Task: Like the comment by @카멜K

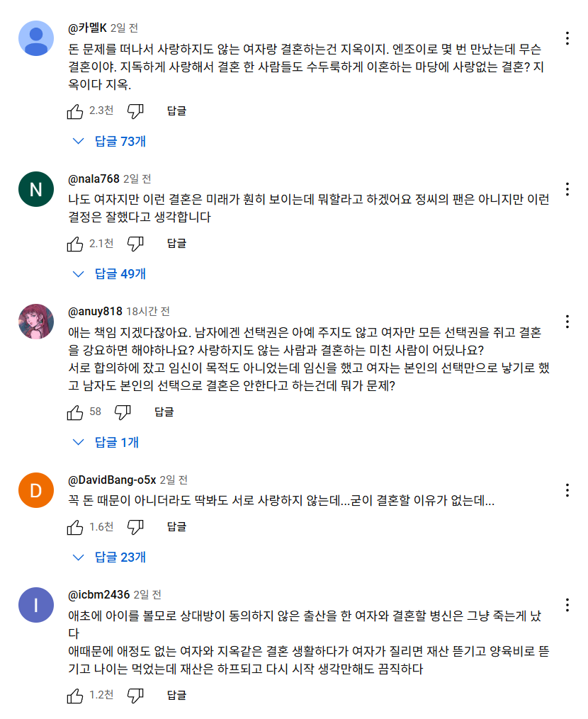Action: 75,111
